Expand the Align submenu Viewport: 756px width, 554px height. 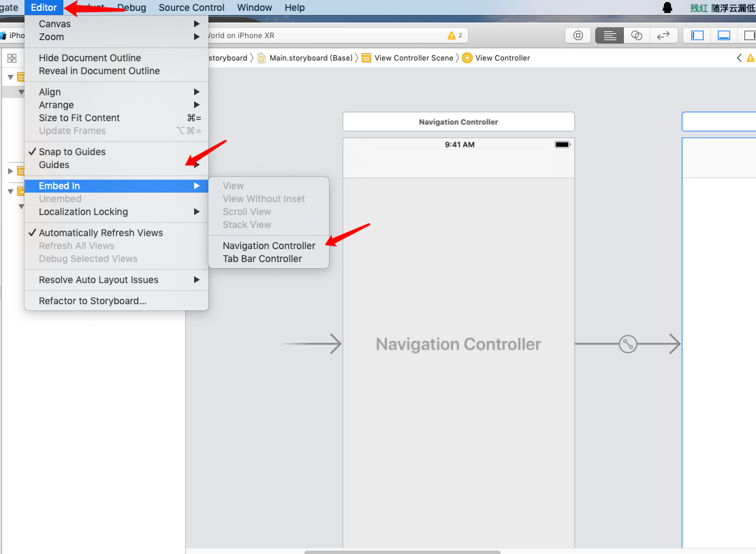pos(116,91)
